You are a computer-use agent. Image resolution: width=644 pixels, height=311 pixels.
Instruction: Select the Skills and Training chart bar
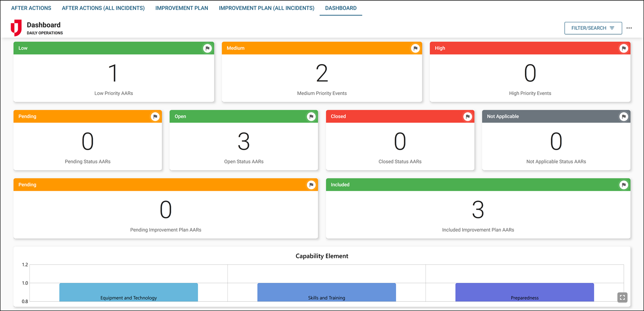326,292
